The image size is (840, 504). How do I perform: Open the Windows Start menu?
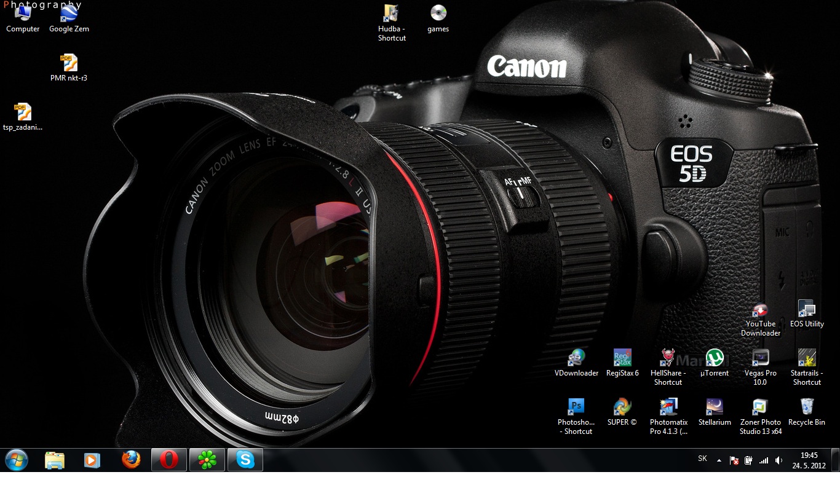pos(17,460)
